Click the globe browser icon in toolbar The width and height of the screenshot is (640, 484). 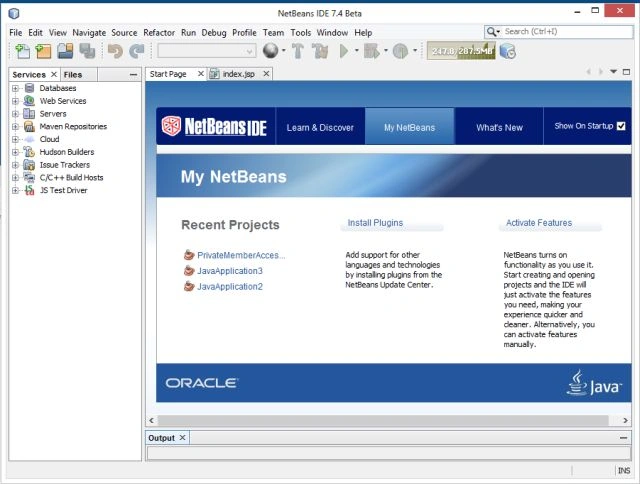pos(270,51)
